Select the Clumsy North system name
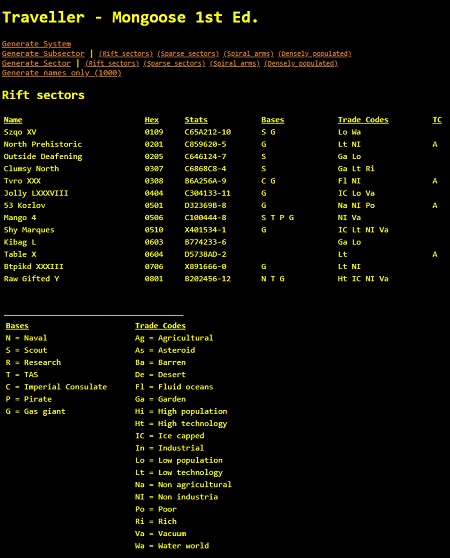 pyautogui.click(x=31, y=169)
